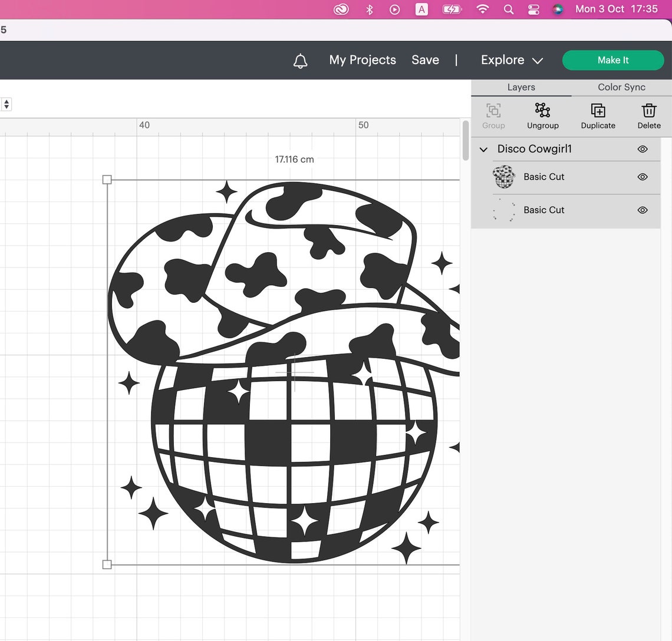Collapse the Disco Cowgirl1 group
The width and height of the screenshot is (672, 641).
tap(483, 149)
